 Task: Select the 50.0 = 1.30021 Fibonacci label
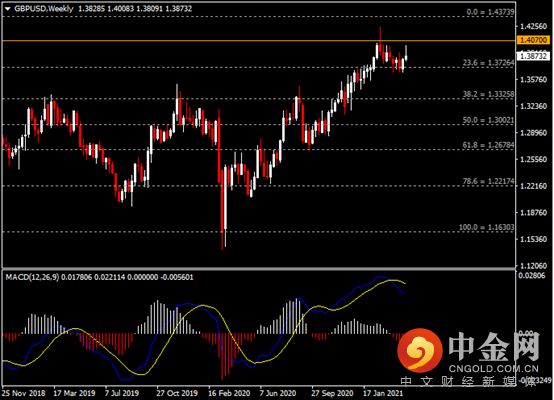point(488,120)
